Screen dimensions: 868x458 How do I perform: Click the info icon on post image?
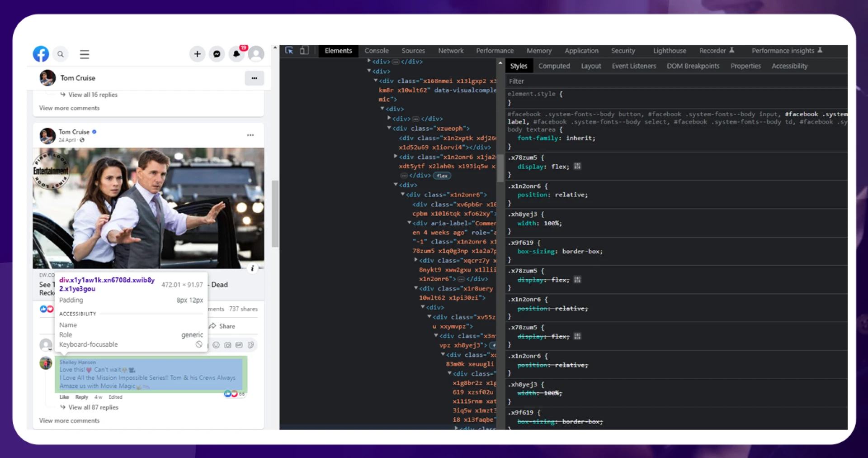(x=252, y=268)
